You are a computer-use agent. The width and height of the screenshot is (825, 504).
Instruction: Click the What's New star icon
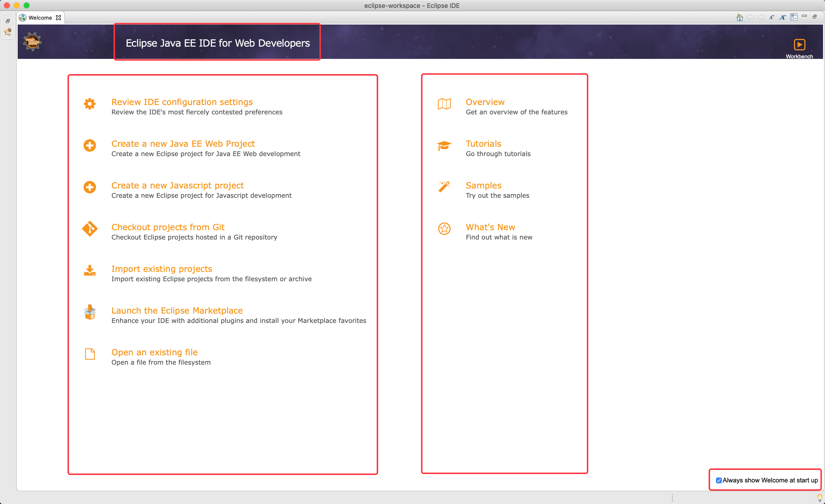(444, 229)
